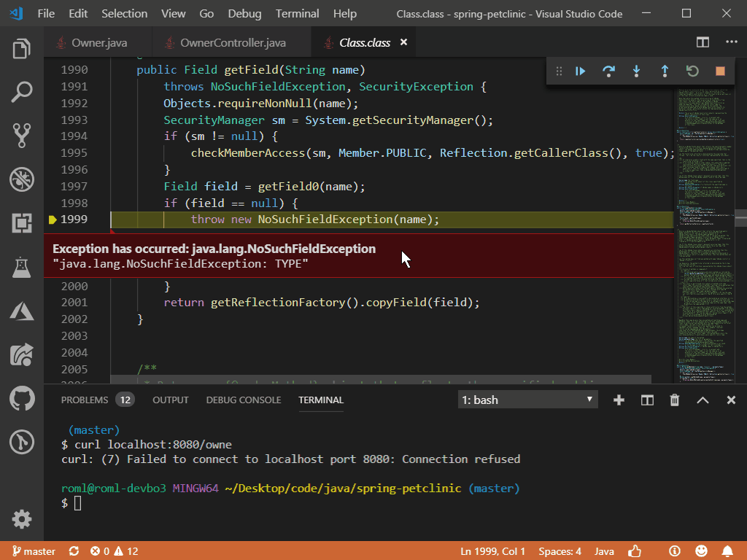The height and width of the screenshot is (560, 747).
Task: Step Over the current line
Action: point(608,71)
